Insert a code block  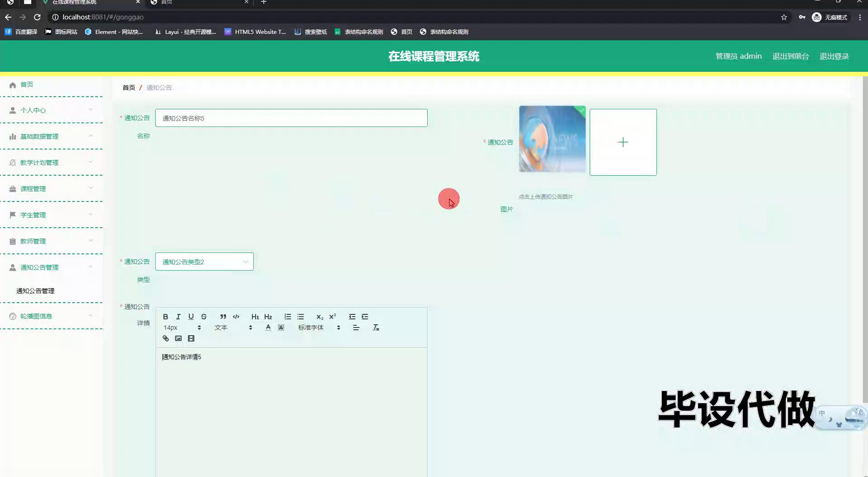[236, 317]
